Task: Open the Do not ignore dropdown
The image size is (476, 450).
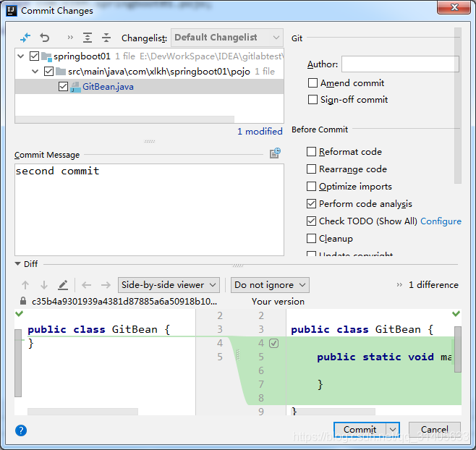Action: (x=270, y=285)
